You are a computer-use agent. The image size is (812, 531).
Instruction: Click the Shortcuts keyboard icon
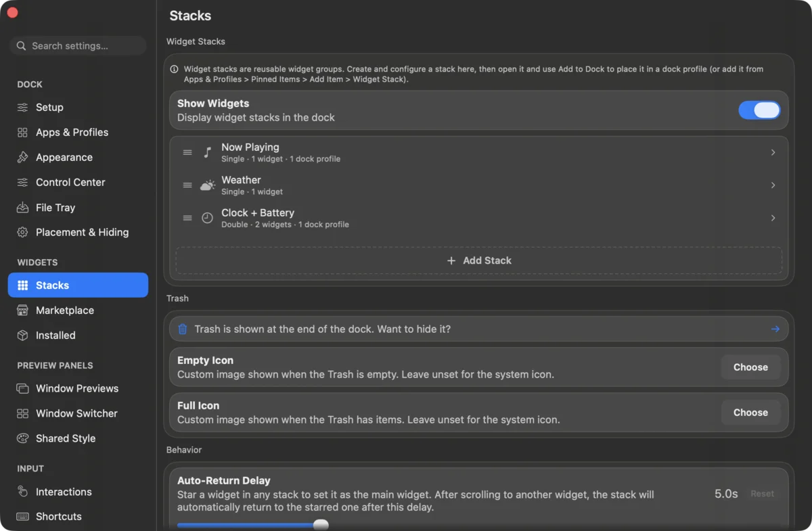click(23, 517)
